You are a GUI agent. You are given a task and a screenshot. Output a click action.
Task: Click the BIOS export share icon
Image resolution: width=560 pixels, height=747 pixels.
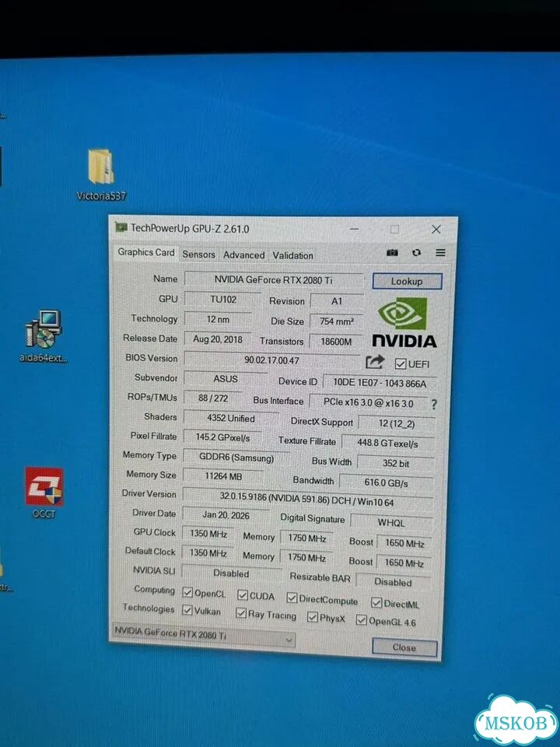[x=375, y=362]
